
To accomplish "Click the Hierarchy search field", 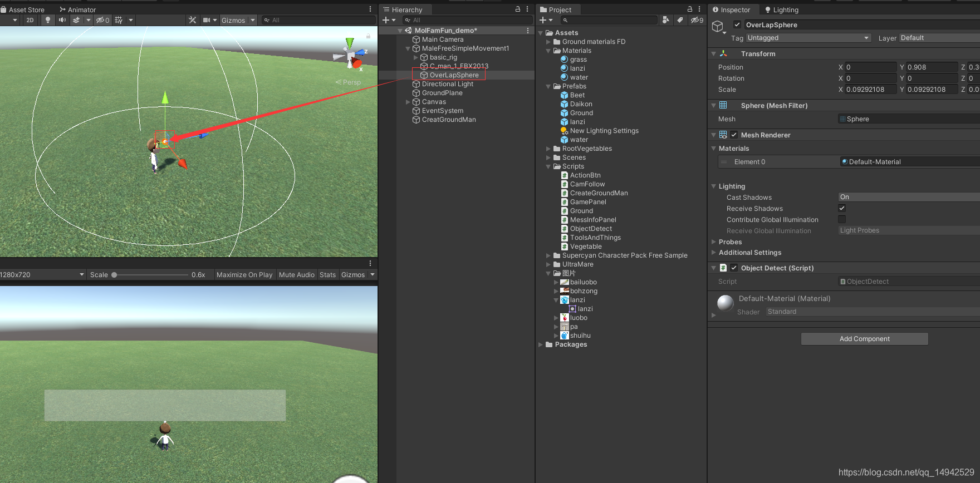I will click(468, 20).
